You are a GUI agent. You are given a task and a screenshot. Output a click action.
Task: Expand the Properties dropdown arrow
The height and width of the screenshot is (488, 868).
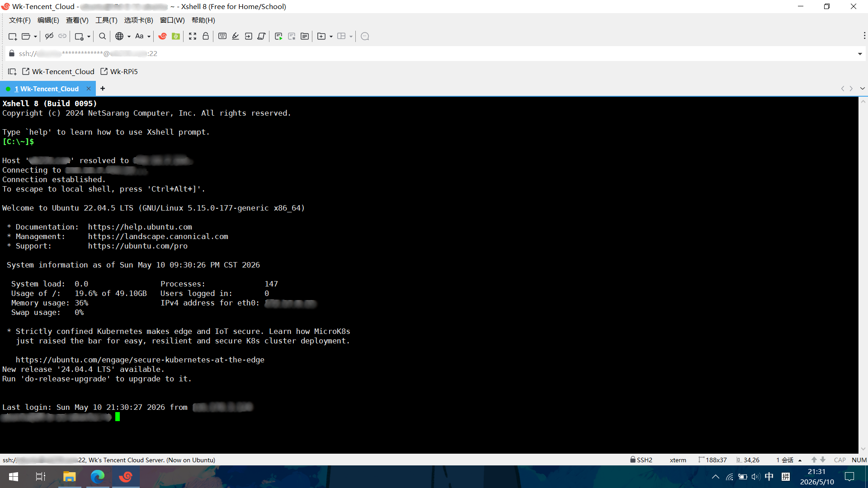pyautogui.click(x=89, y=37)
